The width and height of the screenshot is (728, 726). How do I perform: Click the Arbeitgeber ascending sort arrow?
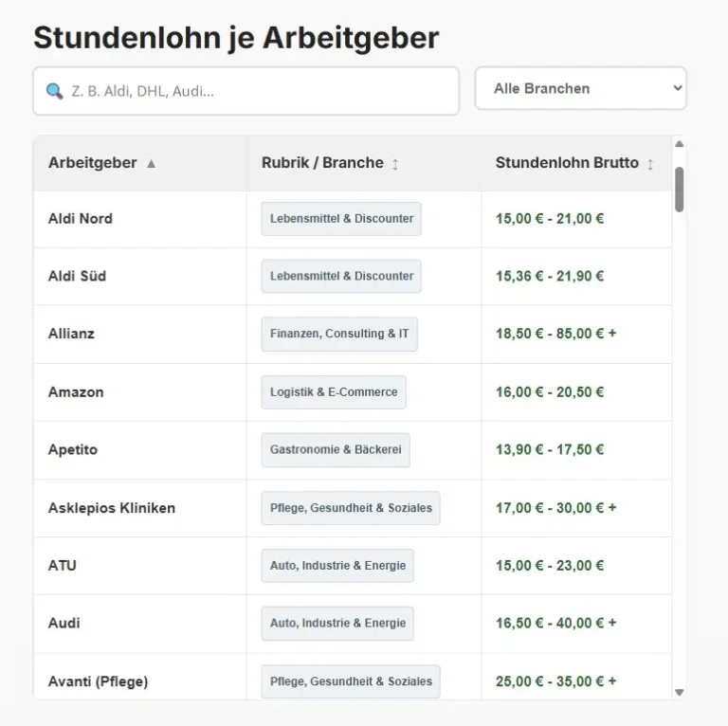click(152, 164)
